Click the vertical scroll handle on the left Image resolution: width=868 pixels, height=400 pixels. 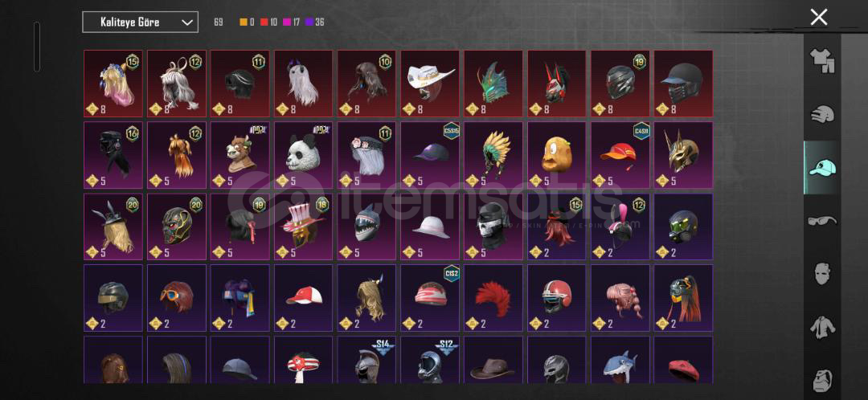tap(36, 47)
